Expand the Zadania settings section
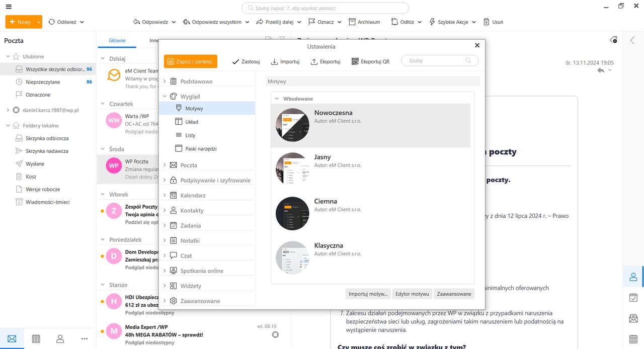 (x=165, y=225)
